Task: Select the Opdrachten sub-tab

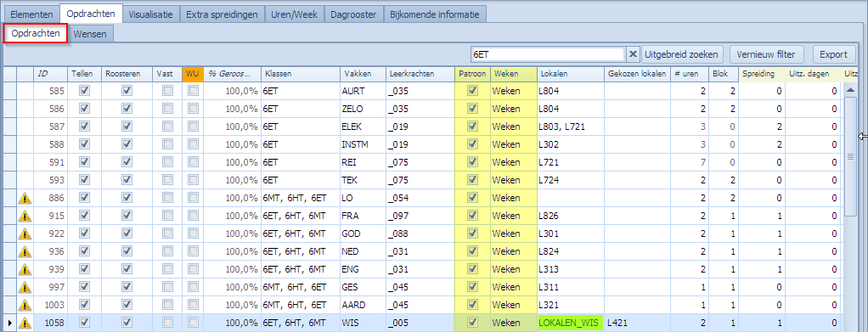Action: coord(36,33)
